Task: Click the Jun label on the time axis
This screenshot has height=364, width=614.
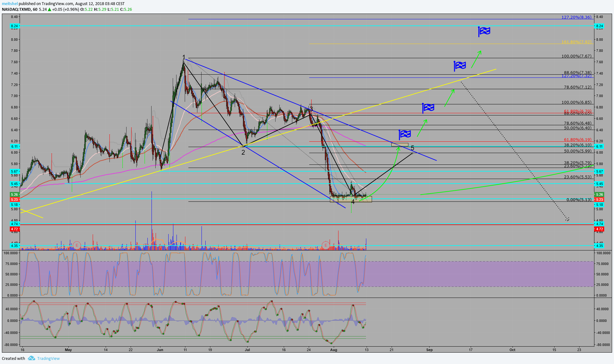Action: [x=160, y=350]
